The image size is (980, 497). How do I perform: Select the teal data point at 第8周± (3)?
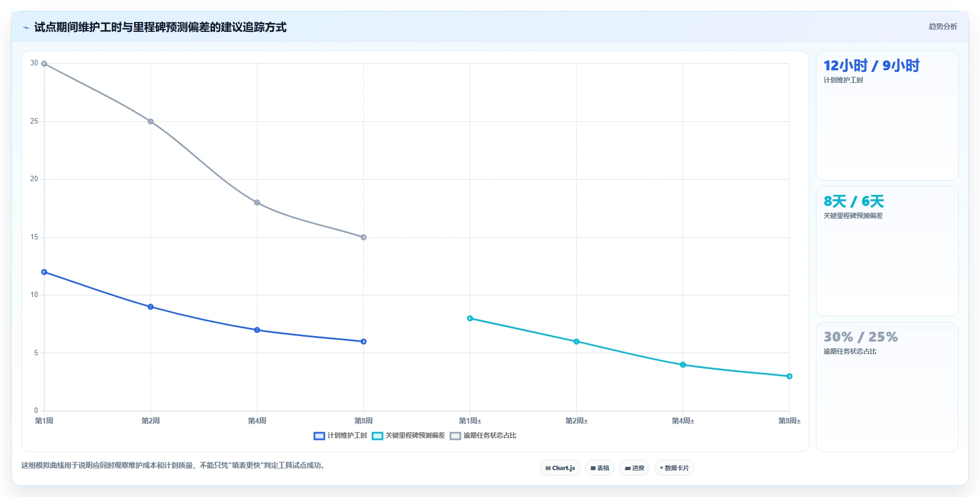(790, 376)
